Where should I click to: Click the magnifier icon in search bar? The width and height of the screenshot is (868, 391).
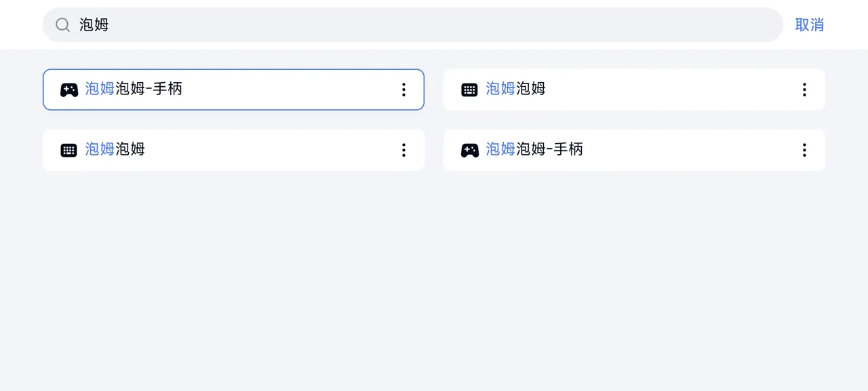pos(62,25)
